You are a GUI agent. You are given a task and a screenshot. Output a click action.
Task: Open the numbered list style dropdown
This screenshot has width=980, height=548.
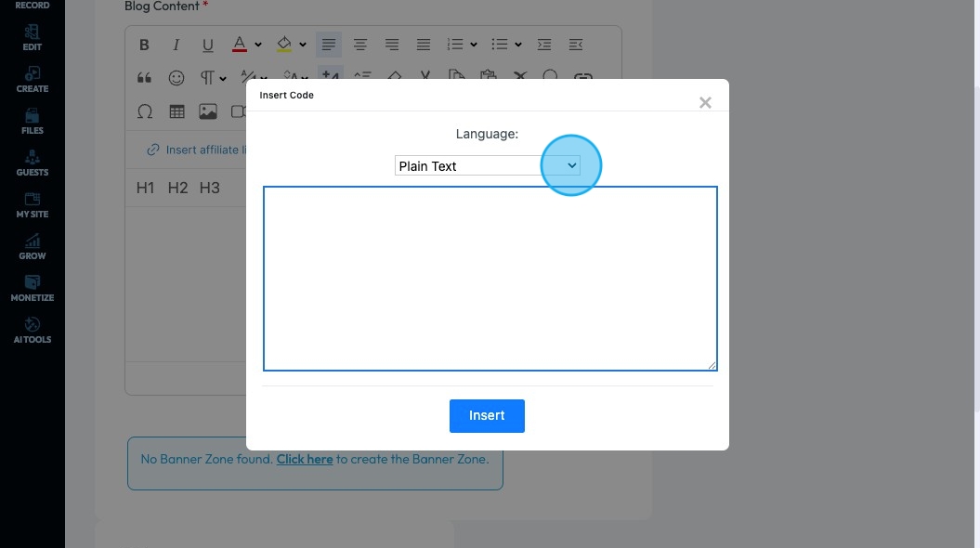click(x=474, y=45)
